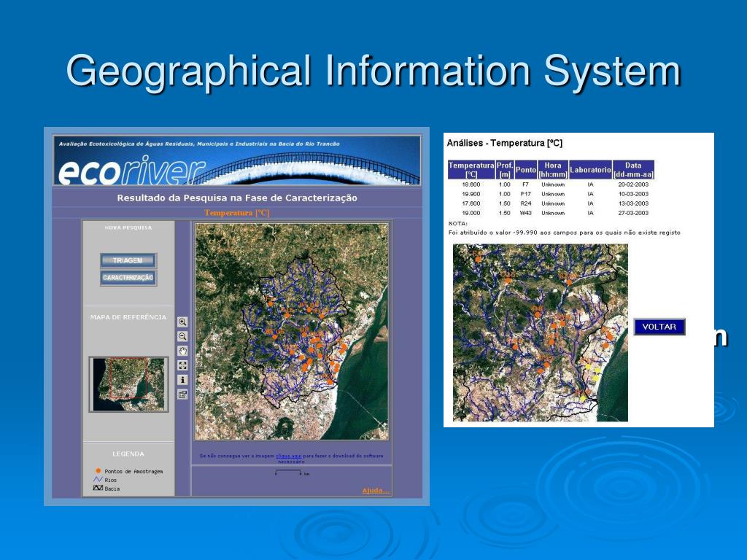
Task: Click the 'Hora [hh:mm]' column header
Action: (553, 169)
